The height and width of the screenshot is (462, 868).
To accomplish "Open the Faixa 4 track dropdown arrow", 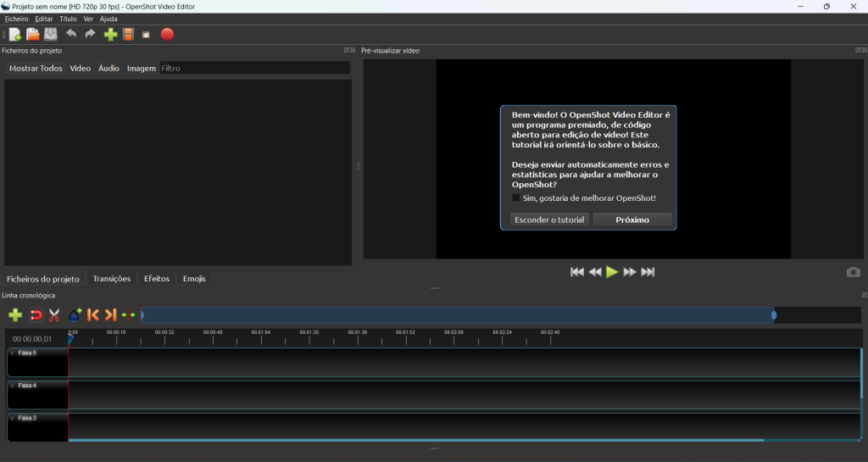I will click(12, 386).
